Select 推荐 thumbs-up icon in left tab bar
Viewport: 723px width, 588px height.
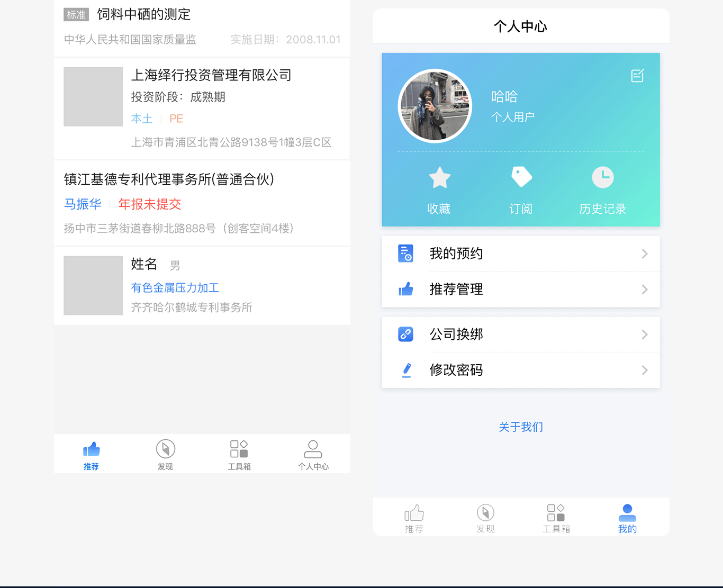[x=91, y=449]
